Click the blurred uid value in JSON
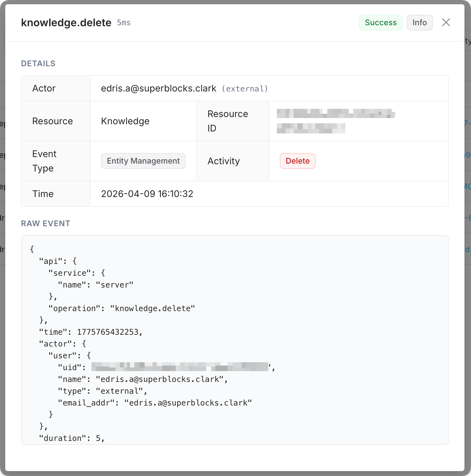Screen dimensions: 471x476 click(x=180, y=367)
